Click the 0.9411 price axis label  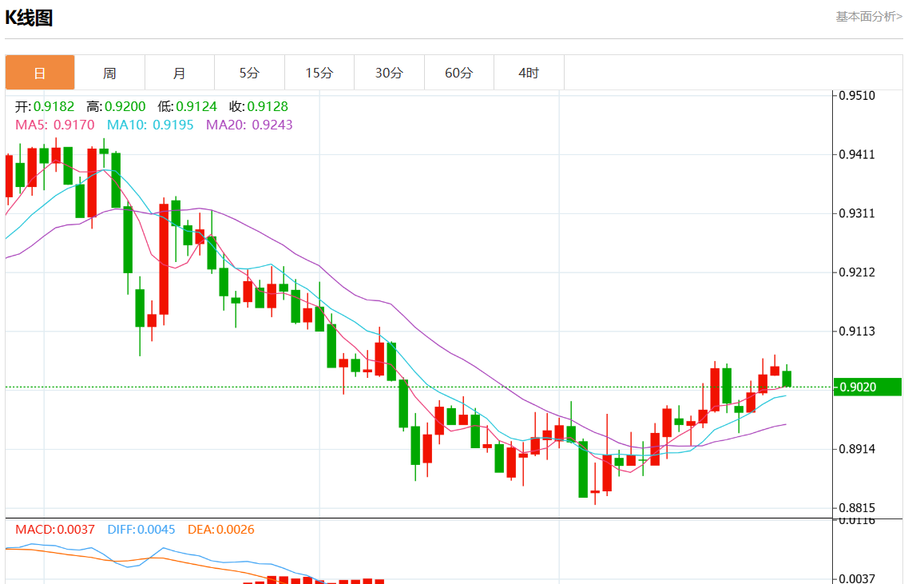[857, 154]
